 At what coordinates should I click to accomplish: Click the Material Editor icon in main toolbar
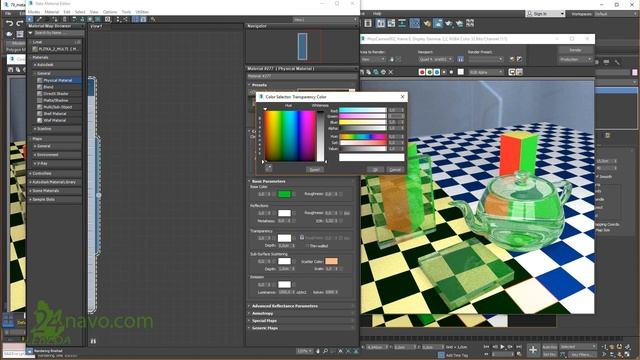[415, 24]
